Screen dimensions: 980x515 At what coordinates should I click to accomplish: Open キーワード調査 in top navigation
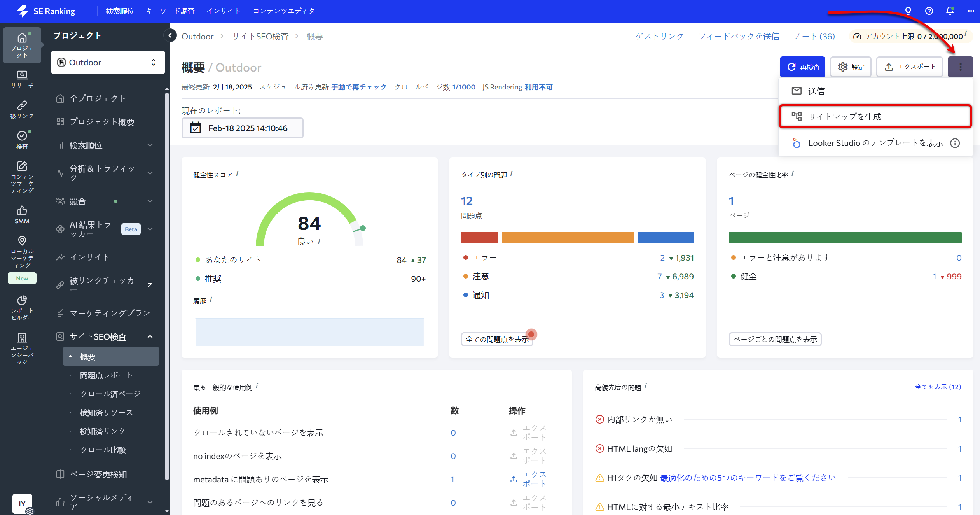(x=170, y=11)
